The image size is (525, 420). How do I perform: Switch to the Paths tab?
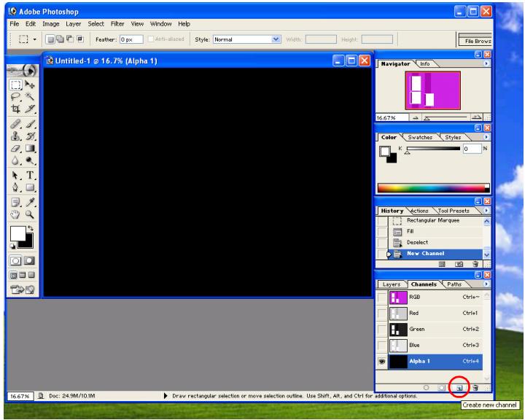click(454, 284)
